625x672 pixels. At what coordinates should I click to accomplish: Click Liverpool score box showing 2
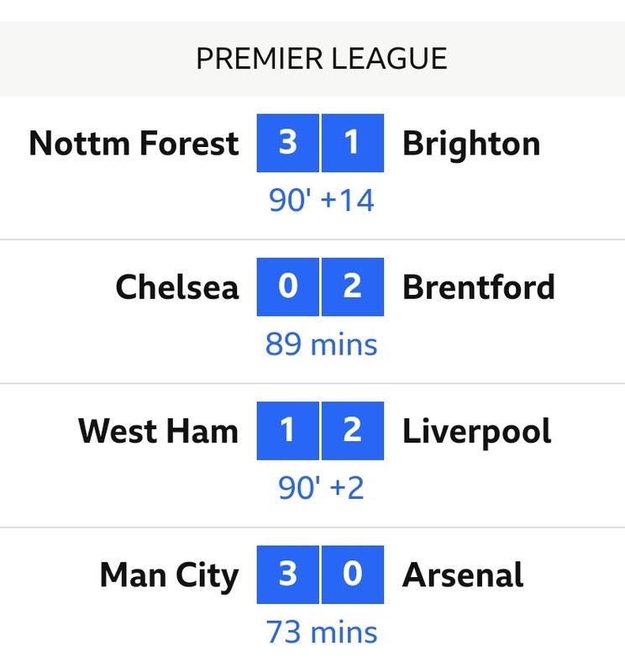352,431
